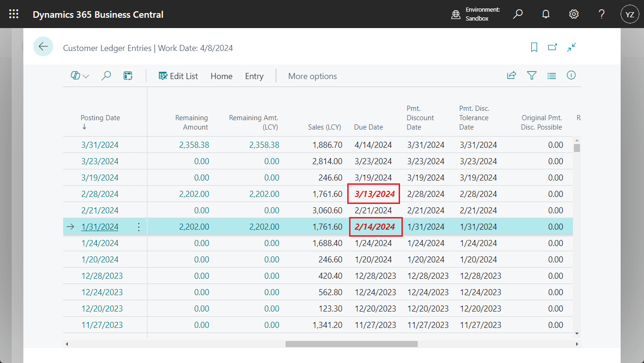Toggle Posting Date column sorting
Screen dimensions: 644x363
point(100,117)
